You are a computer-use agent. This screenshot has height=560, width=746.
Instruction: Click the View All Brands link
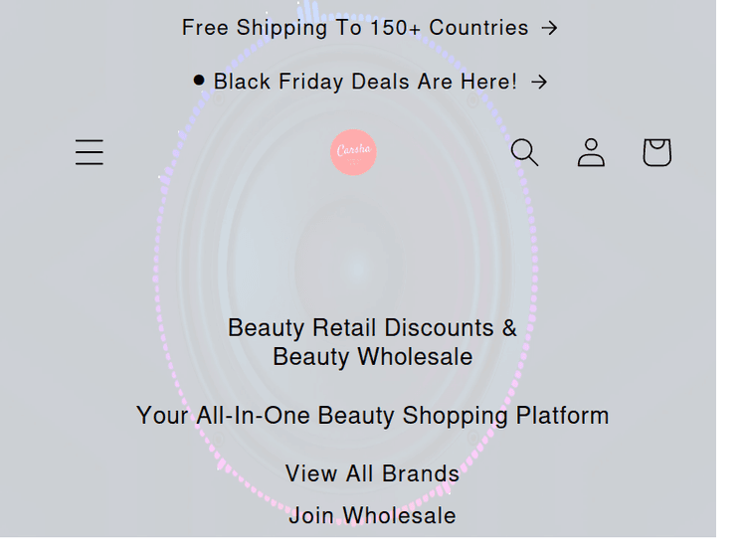click(372, 473)
